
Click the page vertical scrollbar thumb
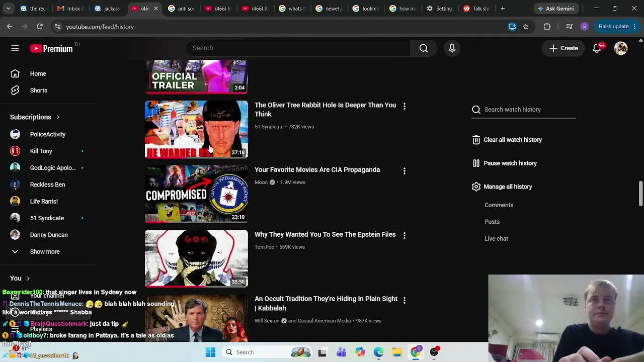click(640, 194)
